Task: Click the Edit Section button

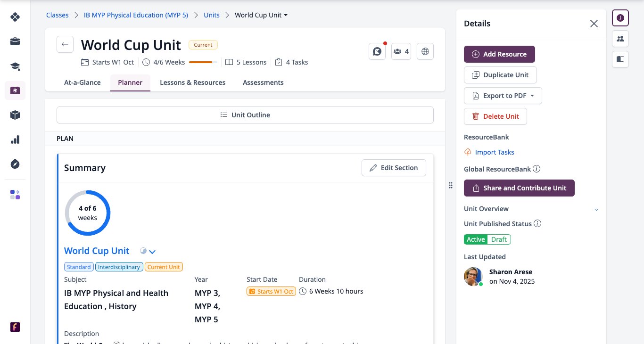Action: click(x=394, y=168)
